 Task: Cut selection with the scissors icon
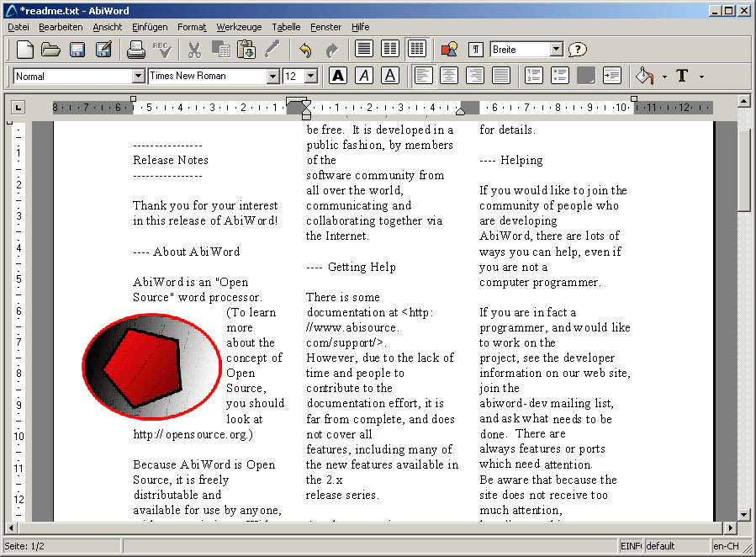point(194,49)
